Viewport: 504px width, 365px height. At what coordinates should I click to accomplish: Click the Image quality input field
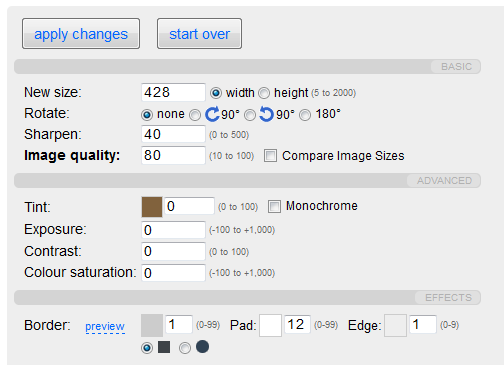173,155
